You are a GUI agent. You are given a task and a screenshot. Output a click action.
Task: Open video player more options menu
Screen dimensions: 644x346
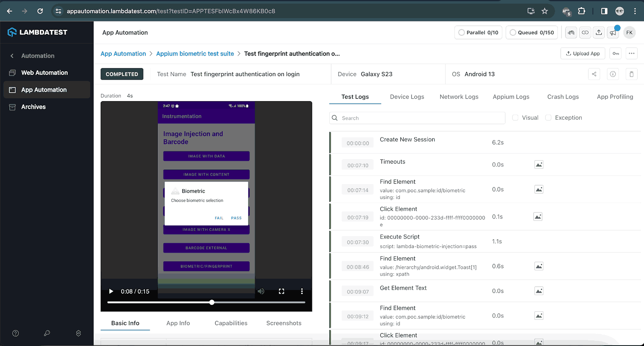(x=302, y=291)
